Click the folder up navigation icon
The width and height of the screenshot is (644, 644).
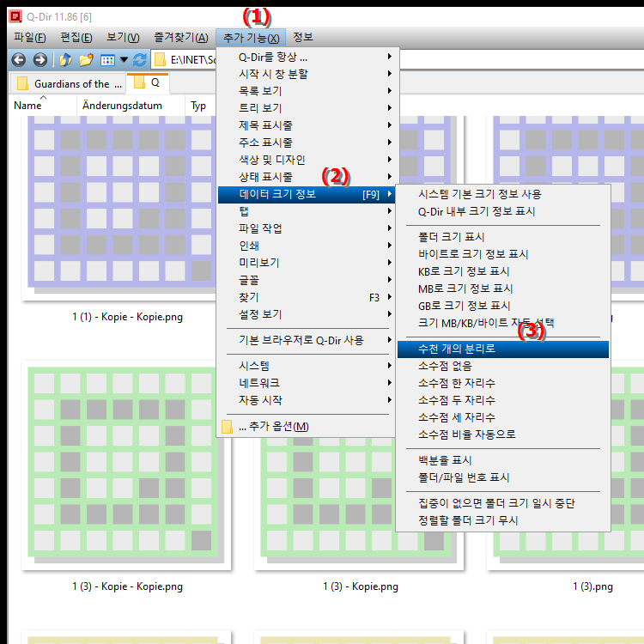pos(66,60)
